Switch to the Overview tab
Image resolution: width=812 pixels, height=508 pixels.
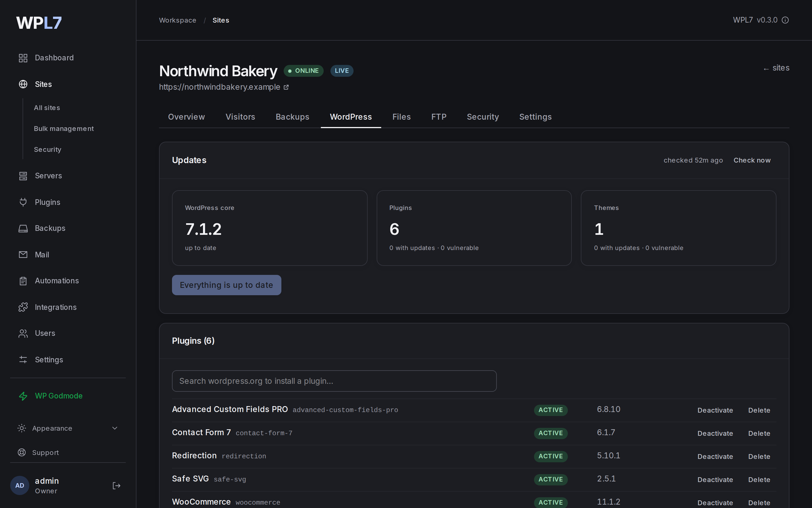[x=186, y=117]
